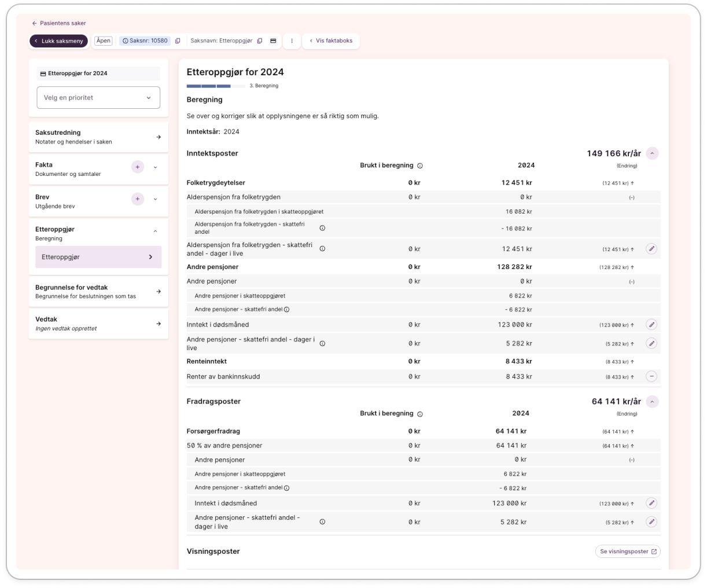Click the plus icon beside Brev
The height and width of the screenshot is (588, 707).
click(137, 199)
